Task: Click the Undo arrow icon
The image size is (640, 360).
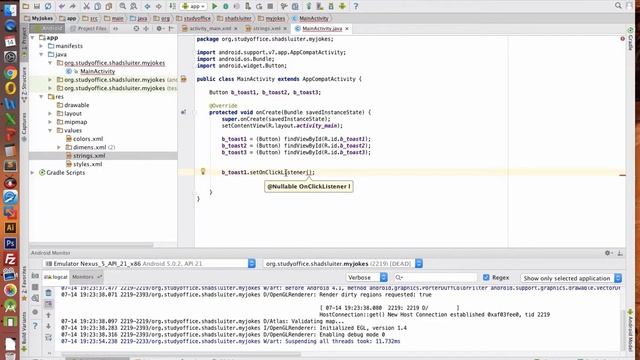Action: [x=62, y=6]
